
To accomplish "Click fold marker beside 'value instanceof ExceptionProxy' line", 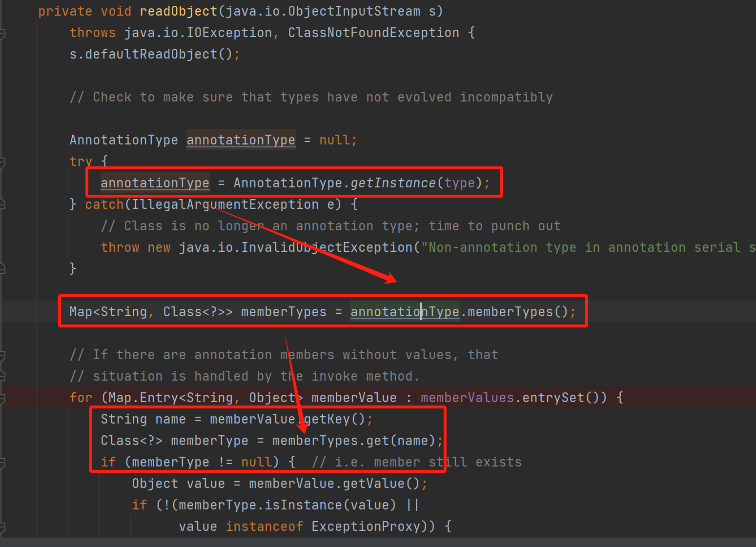I will (2, 527).
